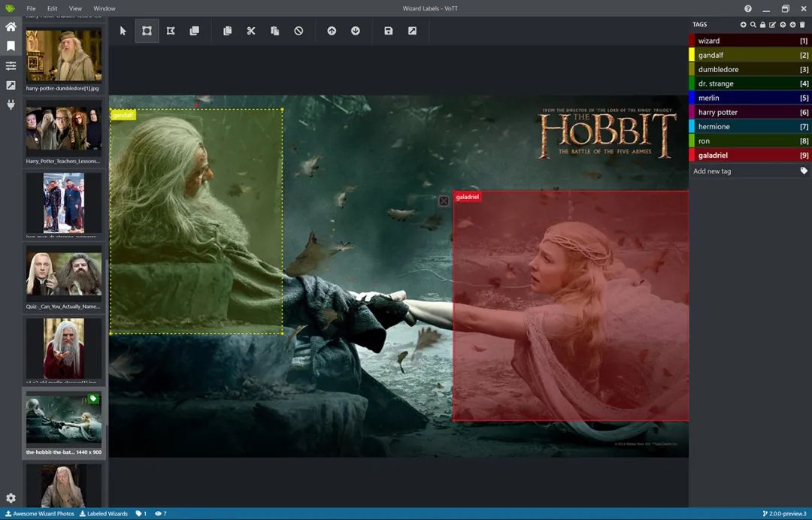The width and height of the screenshot is (812, 520).
Task: Export the project annotations
Action: pos(411,31)
